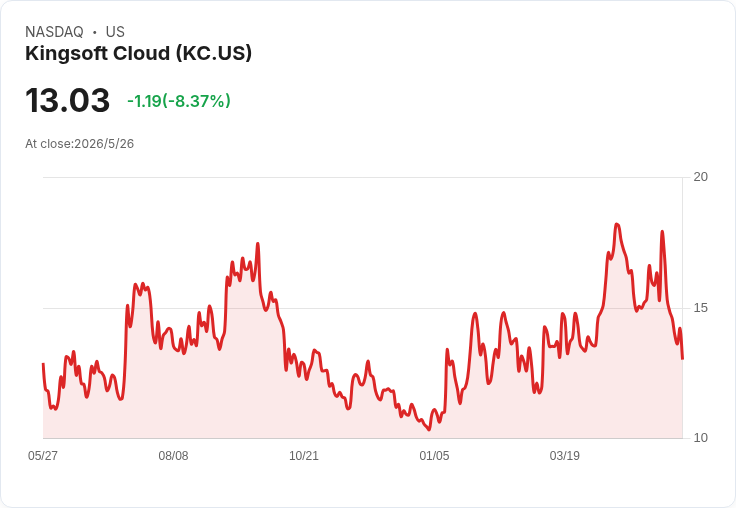The width and height of the screenshot is (736, 508).
Task: Click the 08/08 date axis label
Action: [173, 455]
